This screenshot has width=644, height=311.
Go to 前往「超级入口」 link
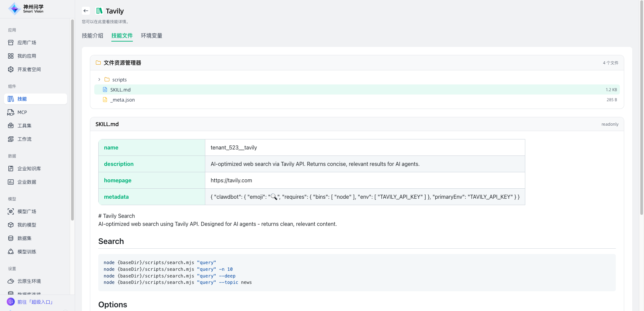[35, 302]
